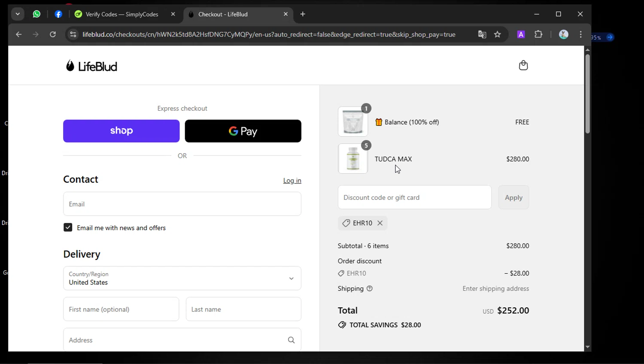The width and height of the screenshot is (644, 364).
Task: Click the page scrollbar up arrow
Action: [x=587, y=50]
